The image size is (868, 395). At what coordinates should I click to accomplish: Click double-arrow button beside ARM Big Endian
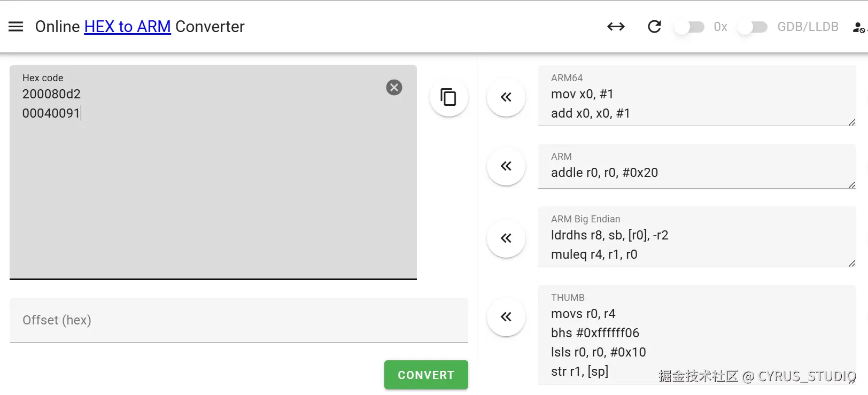click(x=506, y=238)
